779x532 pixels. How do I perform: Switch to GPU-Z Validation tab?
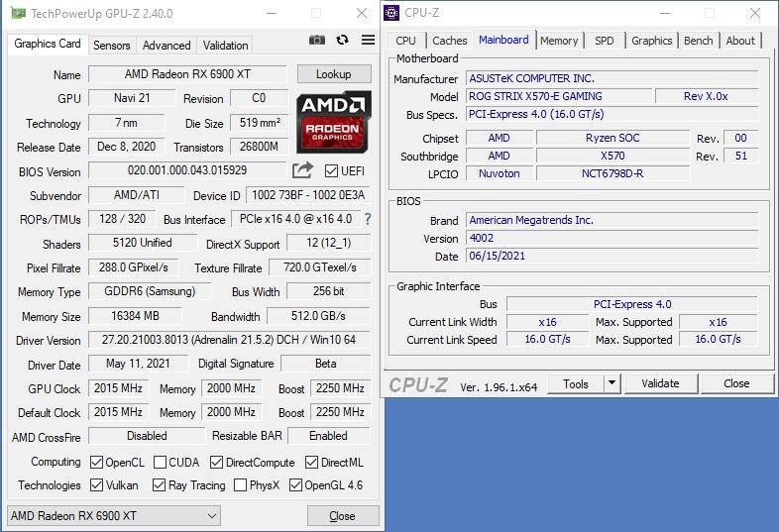(225, 46)
